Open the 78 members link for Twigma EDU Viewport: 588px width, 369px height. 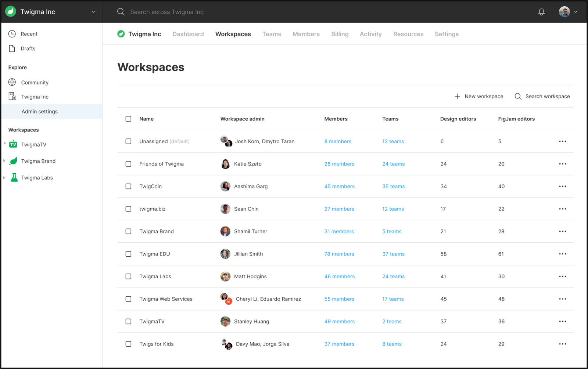click(x=339, y=254)
